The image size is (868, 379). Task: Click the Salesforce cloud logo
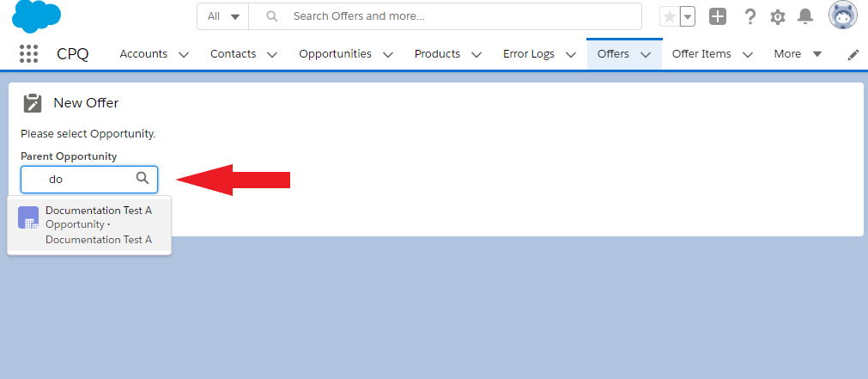(37, 16)
